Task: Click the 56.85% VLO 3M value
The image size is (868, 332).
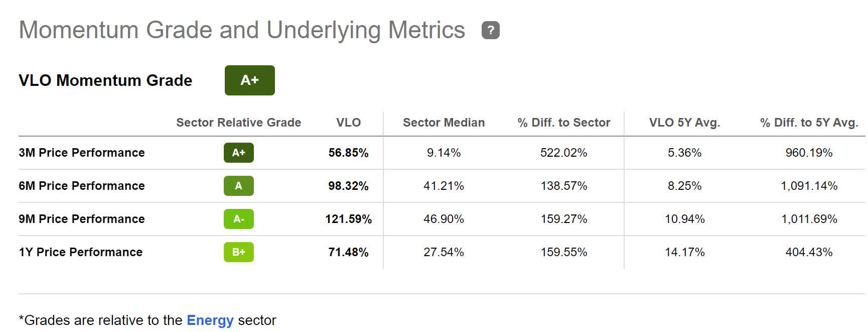Action: tap(348, 153)
